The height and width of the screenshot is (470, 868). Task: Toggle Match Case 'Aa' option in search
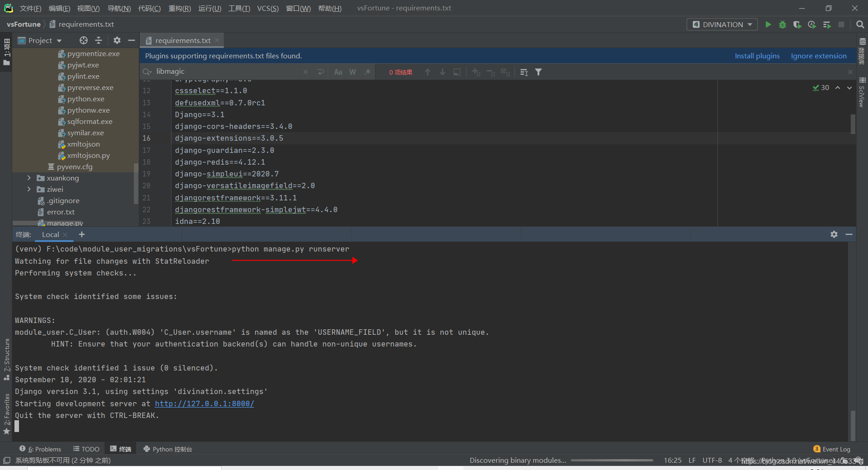338,72
